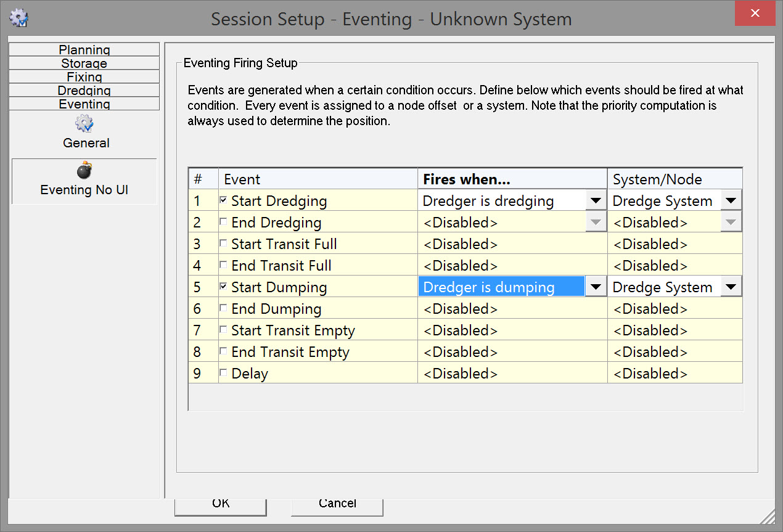
Task: Enable the End Dredging event checkbox
Action: click(x=223, y=221)
